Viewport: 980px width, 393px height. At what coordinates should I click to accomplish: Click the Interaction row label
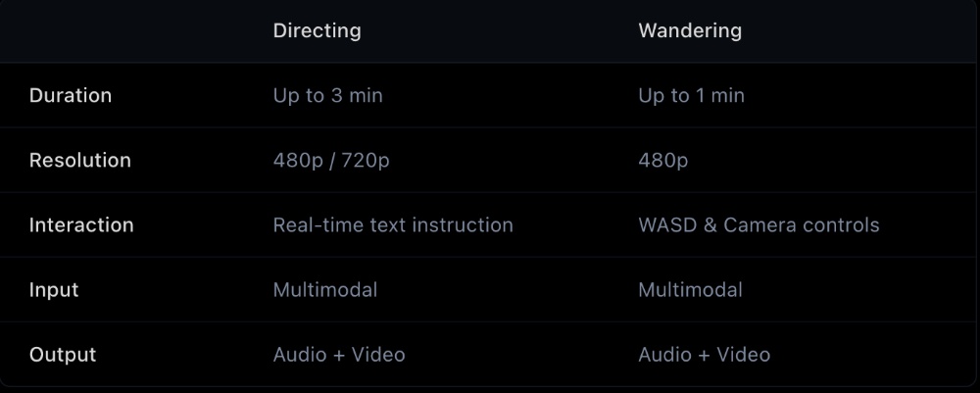[81, 224]
